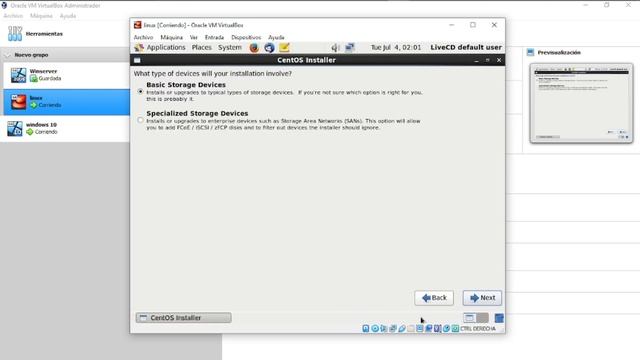Click the volume speaker icon in the panel

coord(335,48)
